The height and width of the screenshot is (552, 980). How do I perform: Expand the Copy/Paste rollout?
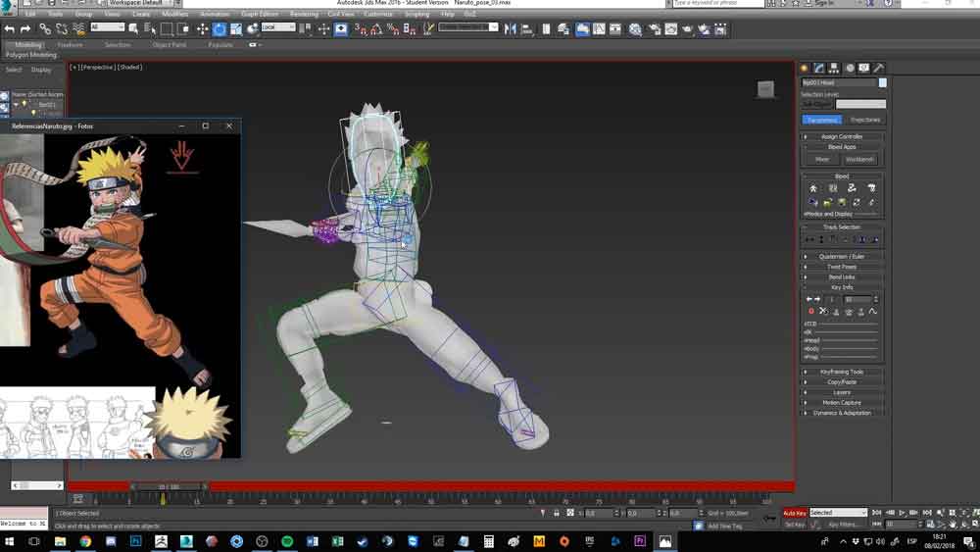click(x=842, y=382)
